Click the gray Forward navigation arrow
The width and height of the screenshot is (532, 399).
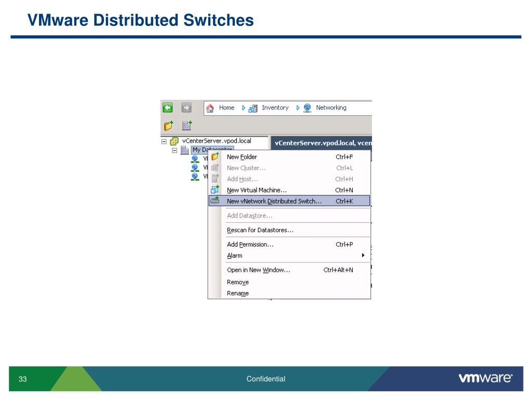(187, 108)
